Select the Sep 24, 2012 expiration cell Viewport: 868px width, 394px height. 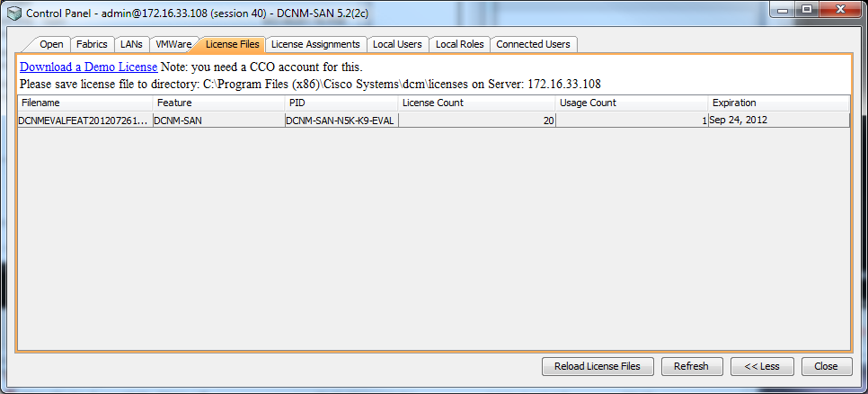[778, 120]
